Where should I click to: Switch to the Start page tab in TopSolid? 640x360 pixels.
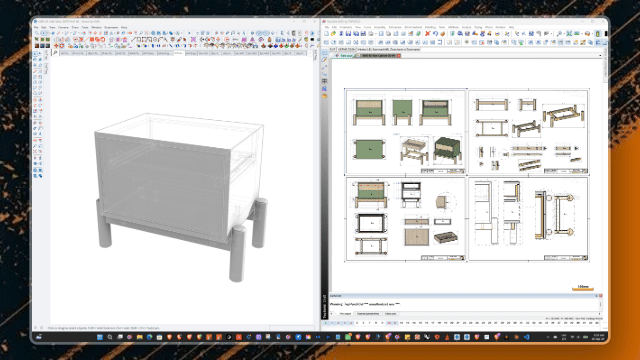point(345,56)
